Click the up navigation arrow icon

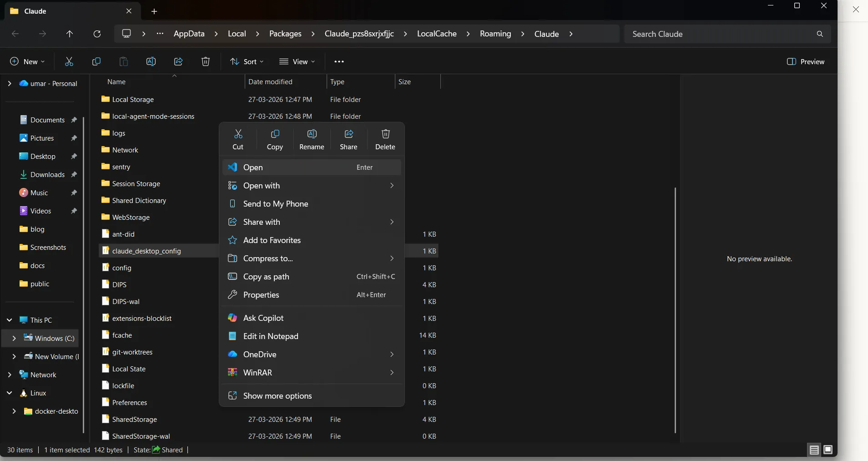(x=69, y=34)
